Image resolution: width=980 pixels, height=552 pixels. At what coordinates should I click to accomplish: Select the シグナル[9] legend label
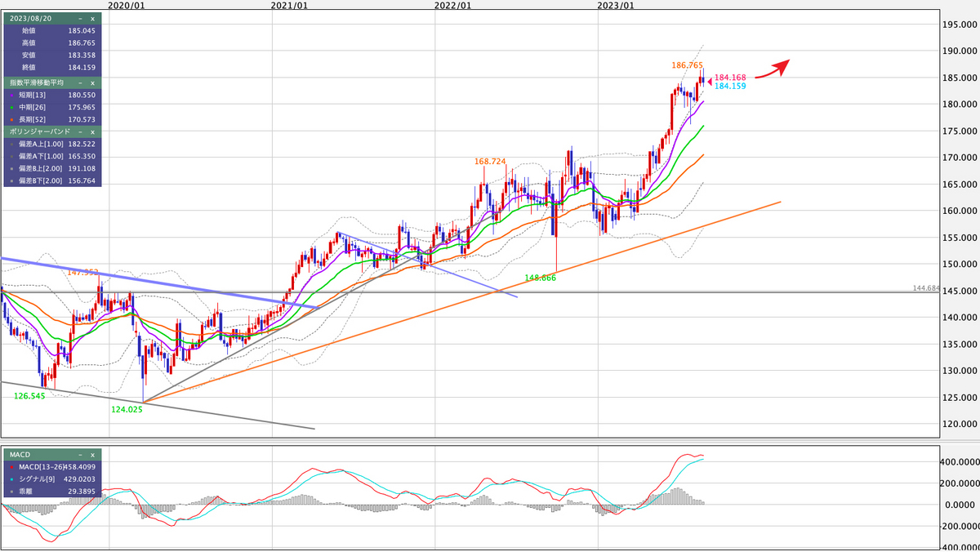[36, 479]
